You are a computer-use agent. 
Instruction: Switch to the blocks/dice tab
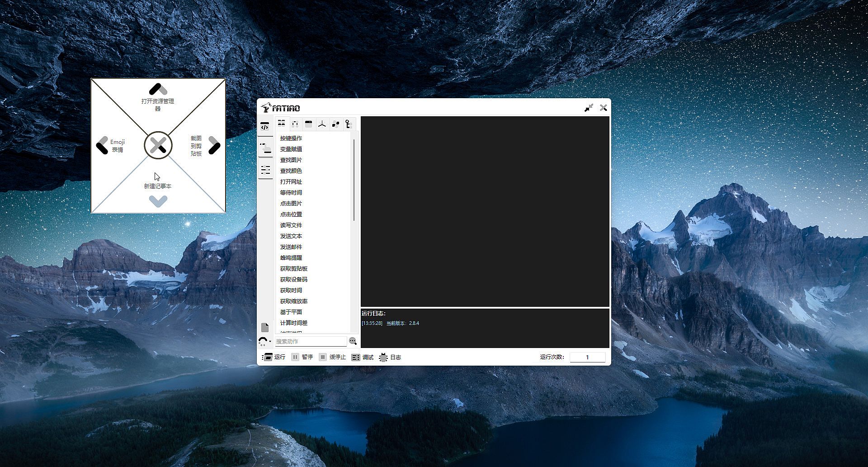point(335,124)
